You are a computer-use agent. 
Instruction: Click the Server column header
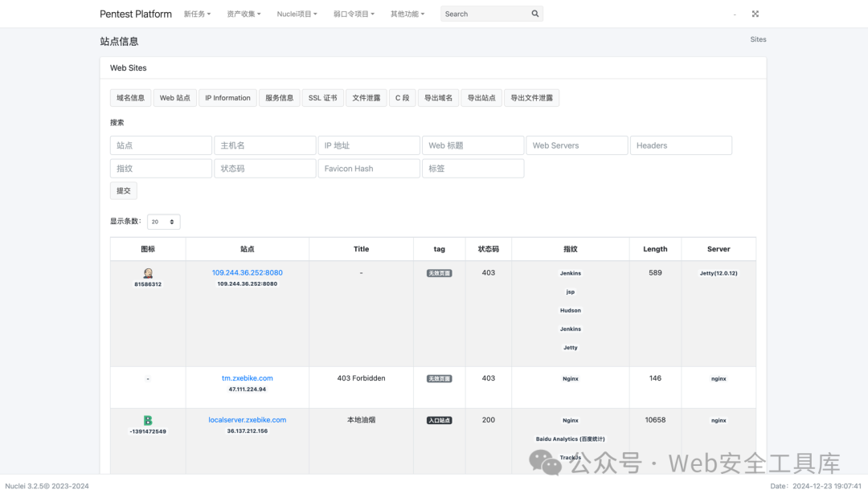719,249
